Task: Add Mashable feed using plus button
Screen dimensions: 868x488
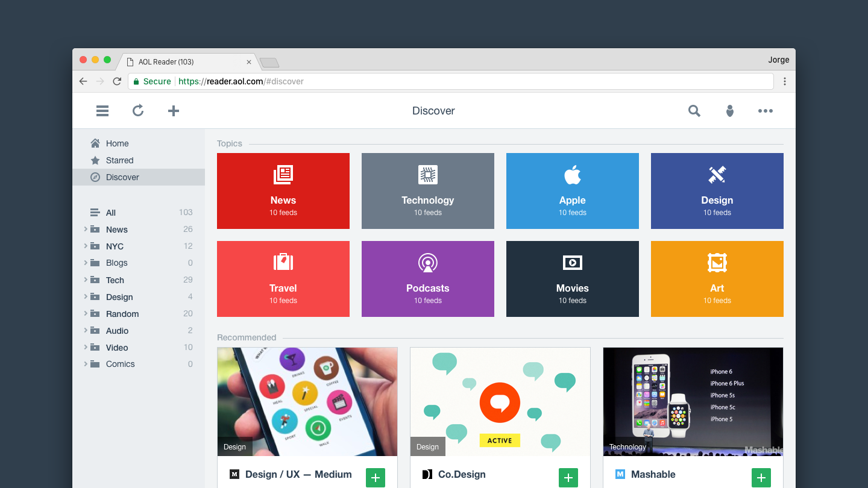Action: [761, 478]
